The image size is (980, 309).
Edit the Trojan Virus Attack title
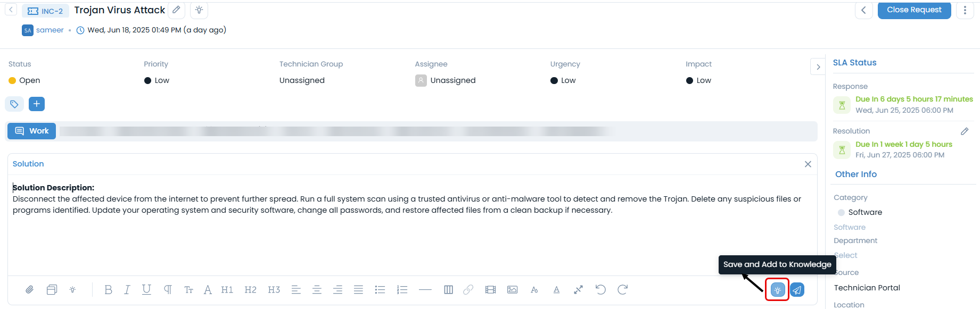pyautogui.click(x=176, y=10)
